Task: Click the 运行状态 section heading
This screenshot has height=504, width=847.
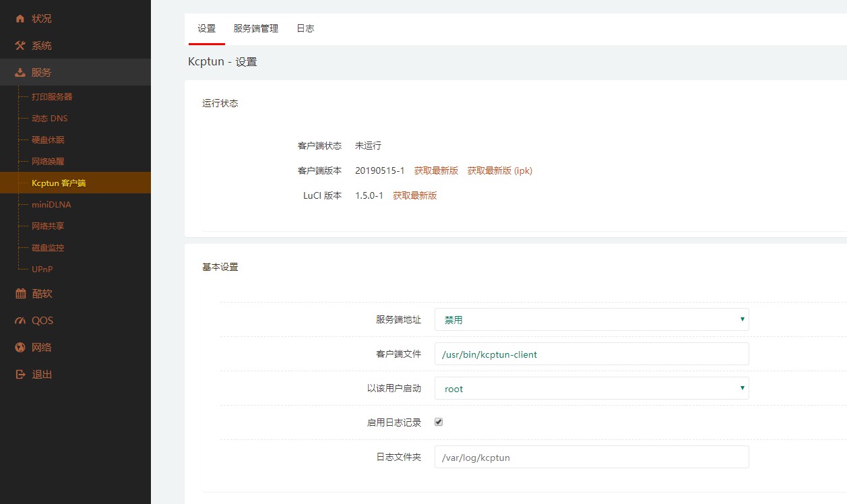Action: tap(220, 103)
